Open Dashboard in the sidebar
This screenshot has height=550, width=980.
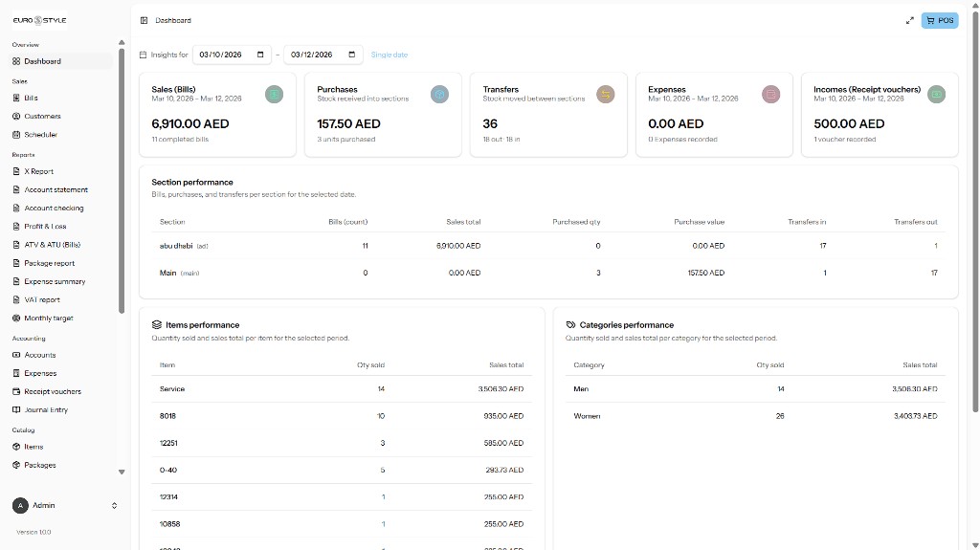tap(62, 61)
